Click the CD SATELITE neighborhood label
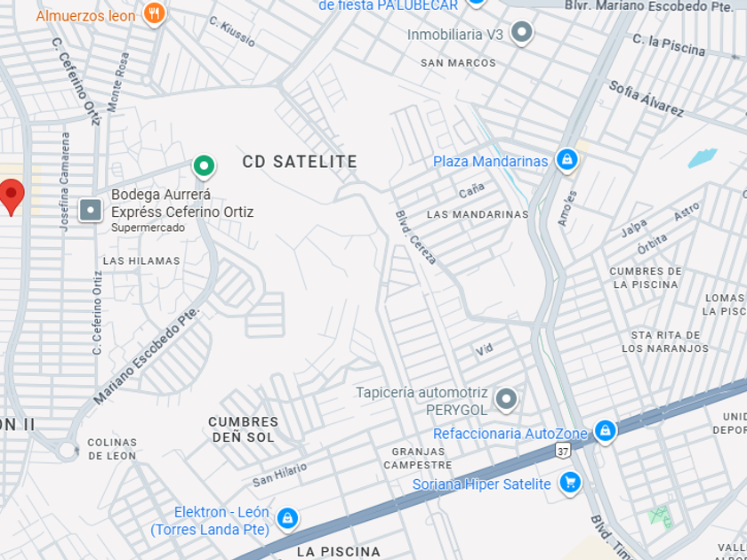Image resolution: width=747 pixels, height=560 pixels. [300, 162]
